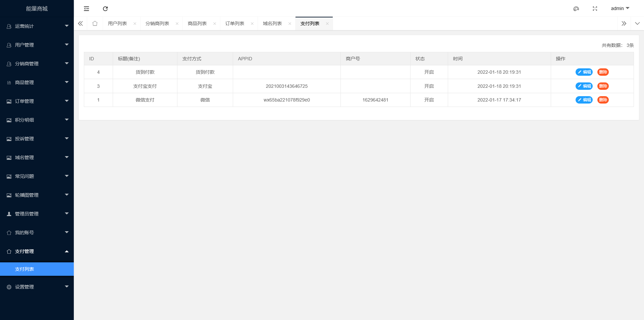This screenshot has height=320, width=644.
Task: Delete the 支付宝支付 payment row
Action: click(x=603, y=86)
